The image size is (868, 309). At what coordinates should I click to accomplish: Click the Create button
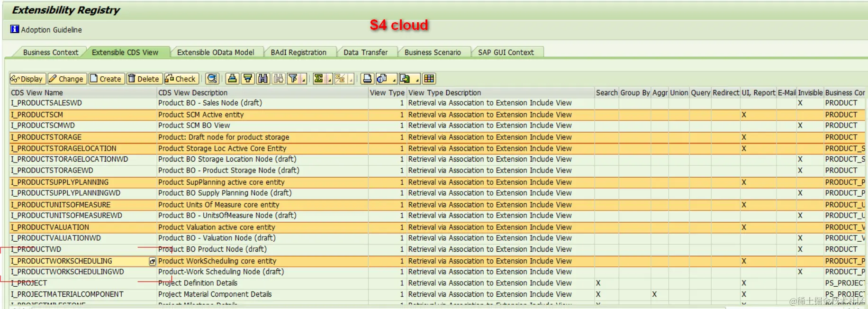pos(106,79)
